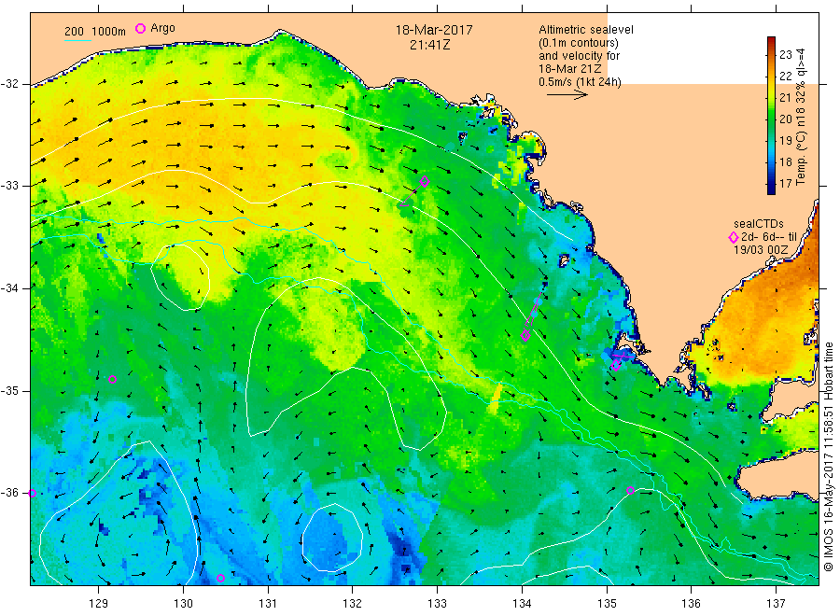Click the colorbar tick label 22
The height and width of the screenshot is (616, 840).
tap(785, 76)
